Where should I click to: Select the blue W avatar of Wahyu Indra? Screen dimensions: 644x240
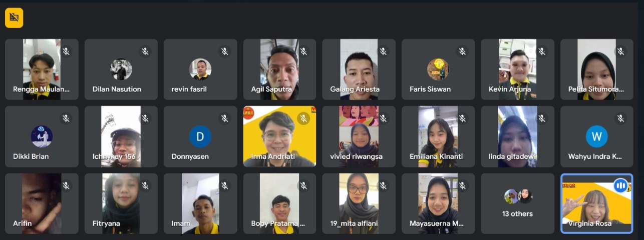tap(596, 136)
